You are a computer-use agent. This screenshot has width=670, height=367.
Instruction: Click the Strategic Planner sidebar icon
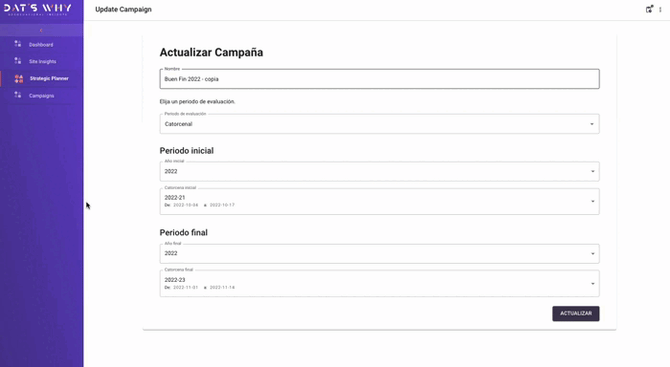point(19,79)
